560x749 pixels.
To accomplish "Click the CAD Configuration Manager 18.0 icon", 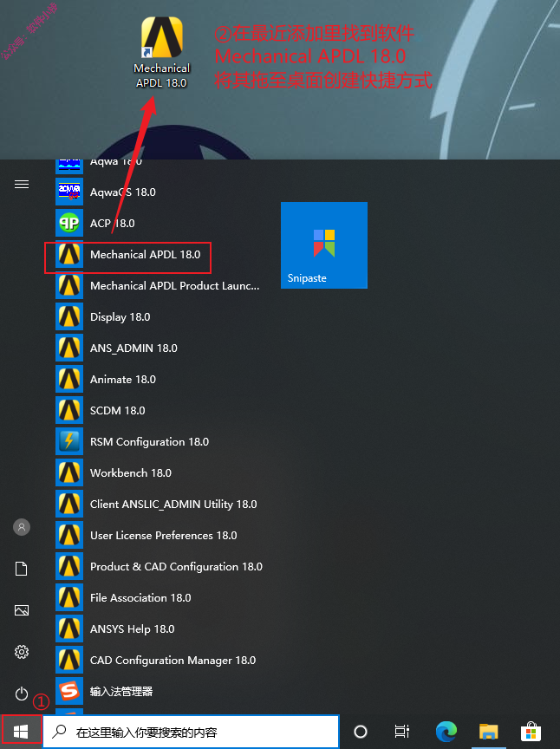I will tap(69, 661).
